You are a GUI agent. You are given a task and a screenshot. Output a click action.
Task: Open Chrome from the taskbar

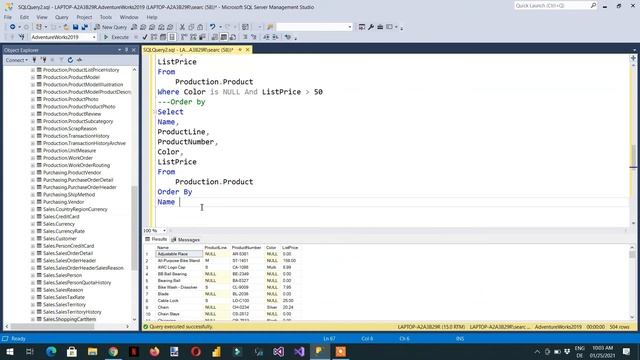tap(113, 351)
